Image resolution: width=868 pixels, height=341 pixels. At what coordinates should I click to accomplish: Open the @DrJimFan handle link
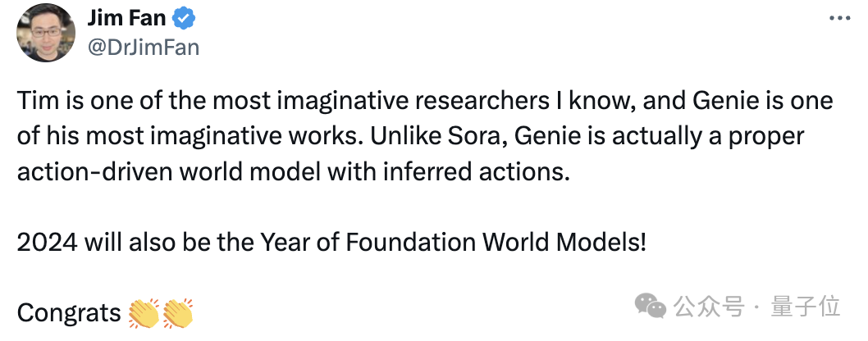[144, 47]
